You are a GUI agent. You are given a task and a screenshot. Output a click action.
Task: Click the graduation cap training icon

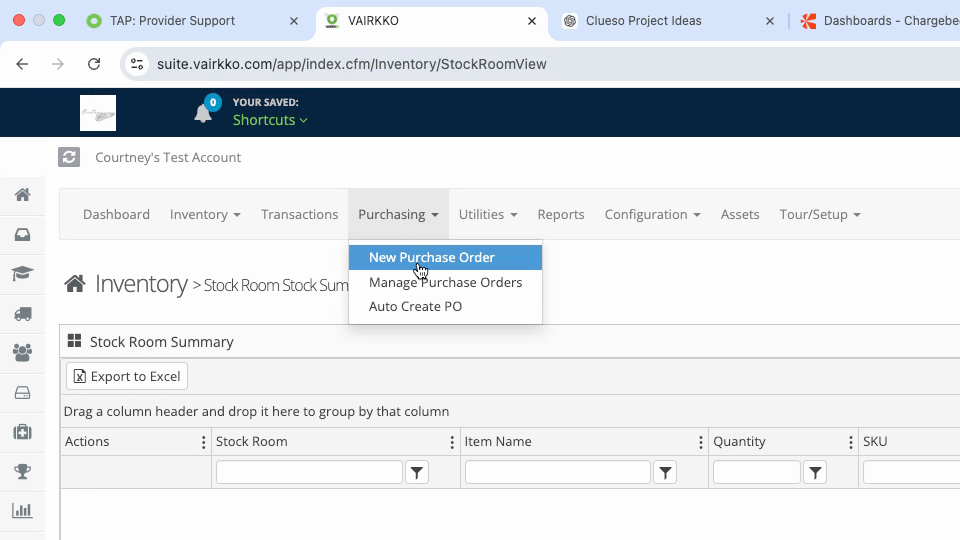pyautogui.click(x=23, y=273)
